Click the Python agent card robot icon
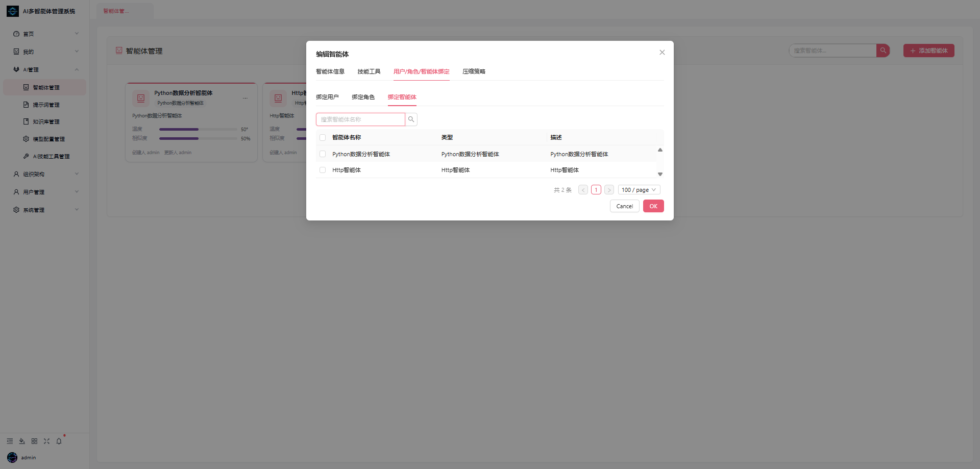The image size is (980, 469). [x=141, y=98]
